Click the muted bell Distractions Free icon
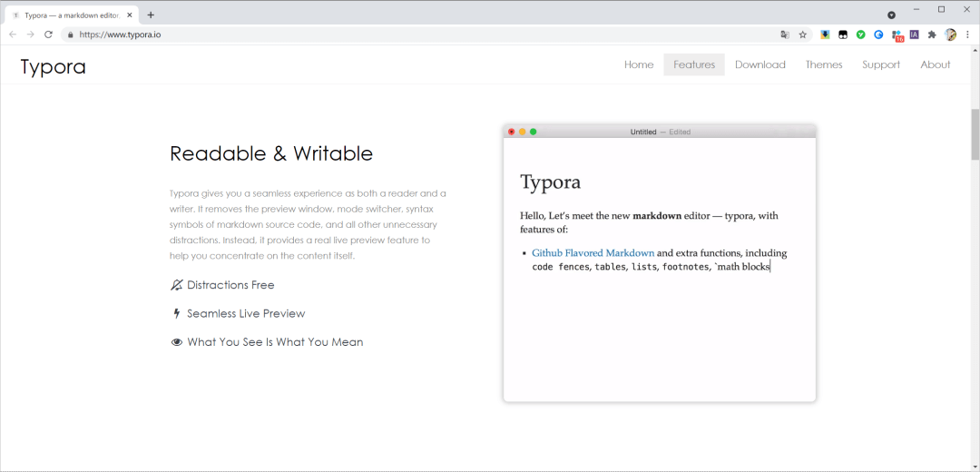This screenshot has width=980, height=472. (176, 285)
